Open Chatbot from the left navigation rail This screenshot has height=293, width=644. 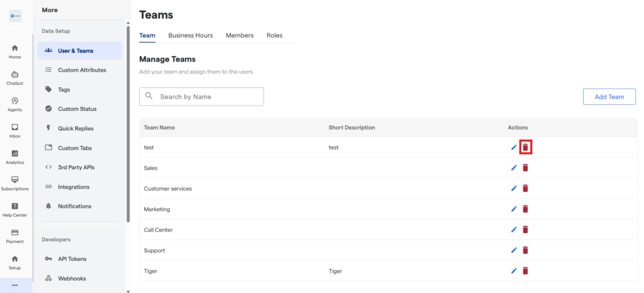click(x=14, y=78)
